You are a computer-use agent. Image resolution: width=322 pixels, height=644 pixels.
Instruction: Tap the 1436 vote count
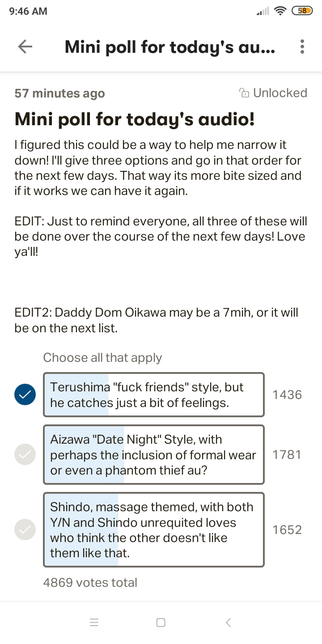point(287,394)
